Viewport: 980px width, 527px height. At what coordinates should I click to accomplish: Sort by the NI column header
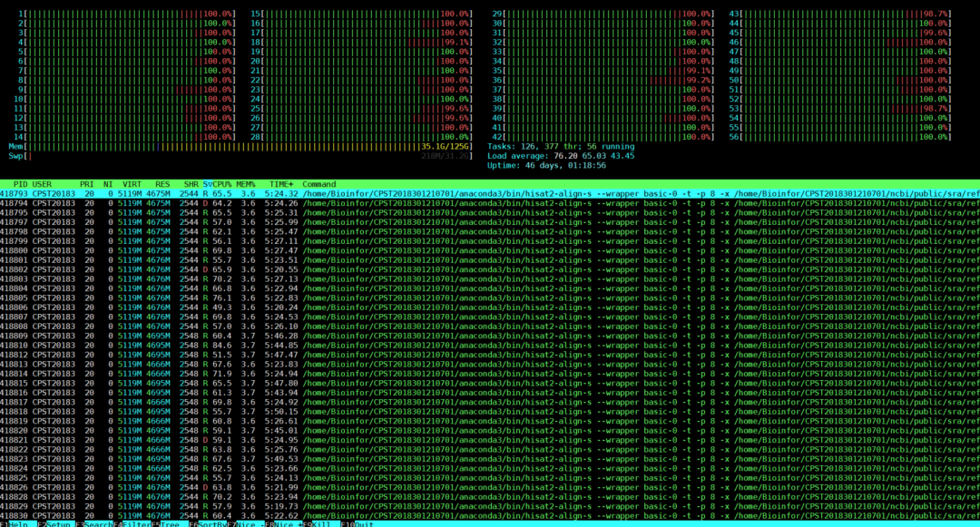pos(108,184)
